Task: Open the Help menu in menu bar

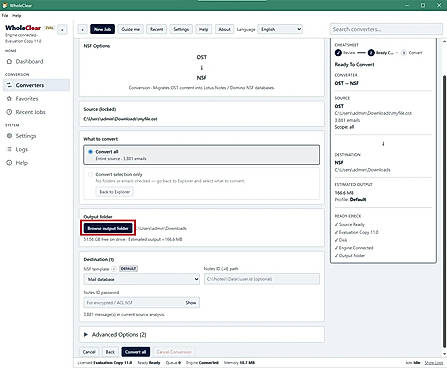Action: click(17, 16)
